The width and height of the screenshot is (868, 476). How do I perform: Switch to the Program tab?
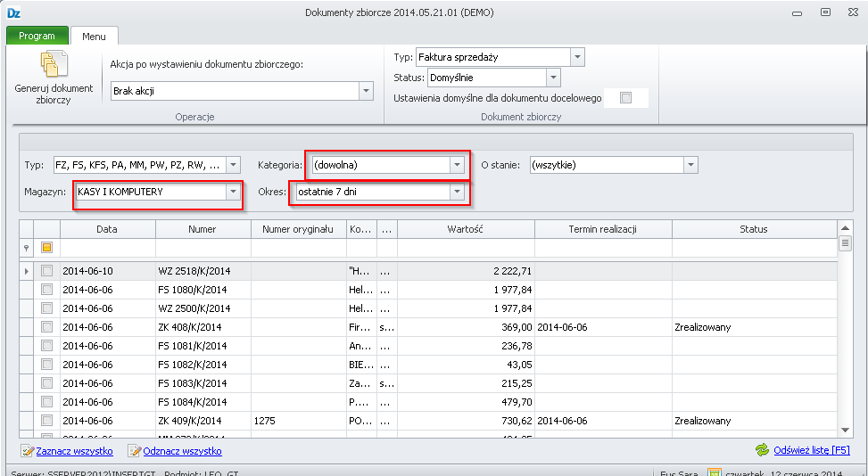pyautogui.click(x=37, y=36)
